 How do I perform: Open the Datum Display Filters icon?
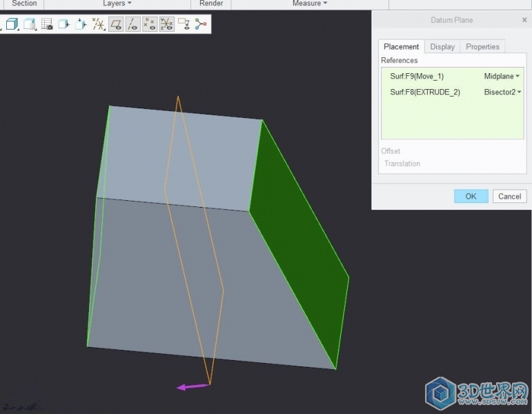99,24
